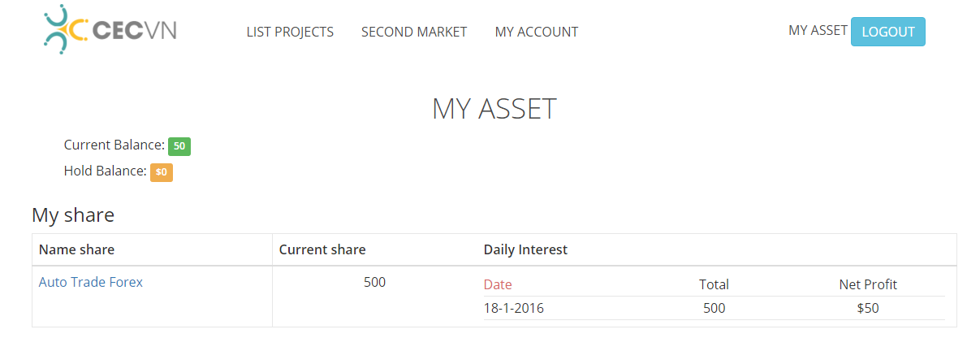980x351 pixels.
Task: Click the Date sub-column header
Action: click(x=498, y=284)
